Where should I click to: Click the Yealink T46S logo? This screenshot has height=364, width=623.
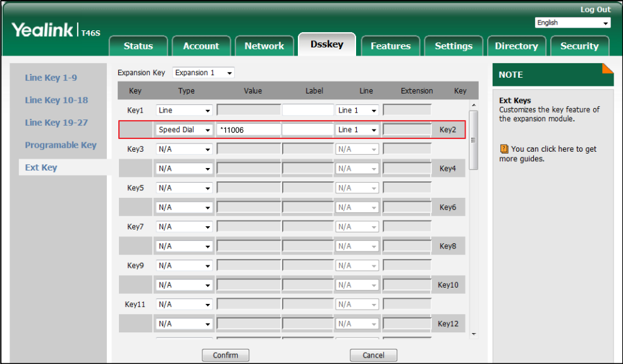(56, 30)
